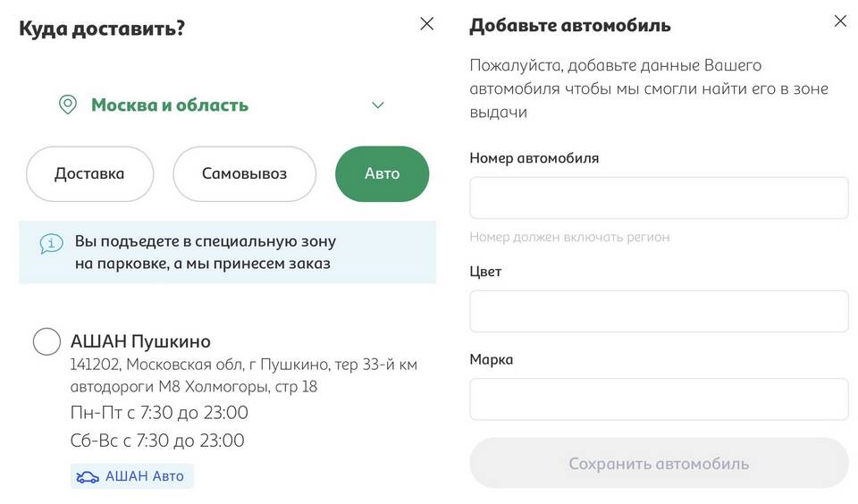
Task: Close the Куда доставить dialog
Action: click(x=427, y=23)
